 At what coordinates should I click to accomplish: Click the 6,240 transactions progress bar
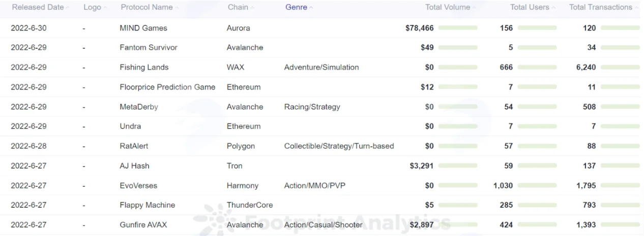pyautogui.click(x=620, y=67)
